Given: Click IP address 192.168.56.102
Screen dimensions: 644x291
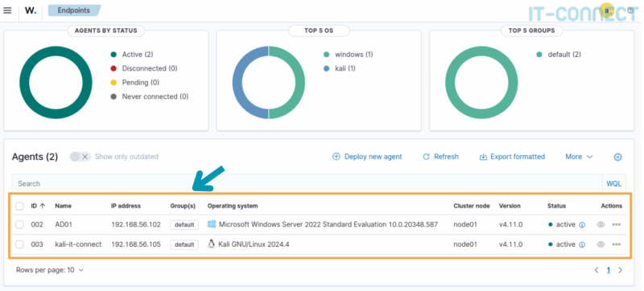Looking at the screenshot, I should pyautogui.click(x=136, y=224).
